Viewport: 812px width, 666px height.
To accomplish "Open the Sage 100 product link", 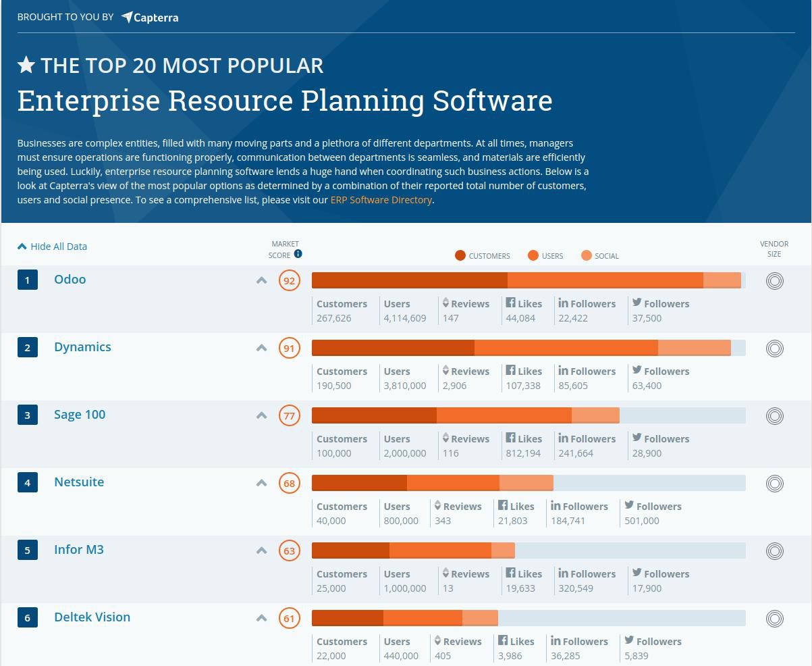I will pos(80,415).
